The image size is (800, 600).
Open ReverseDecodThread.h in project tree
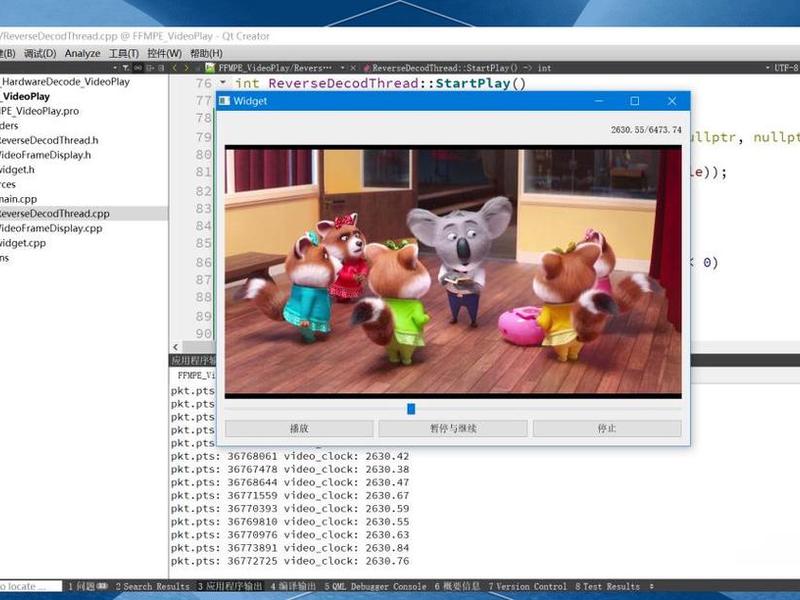click(x=49, y=140)
